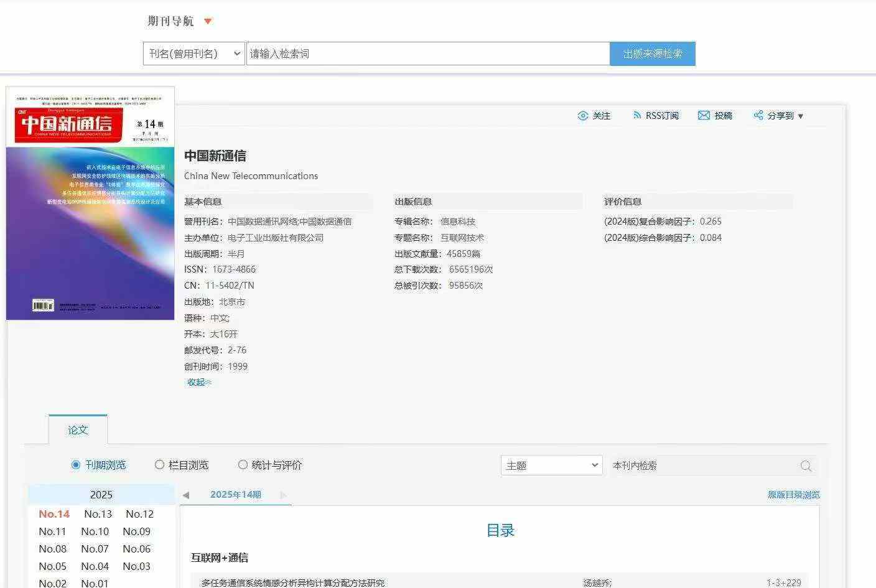Image resolution: width=876 pixels, height=588 pixels.
Task: Switch to the 论文 tab
Action: [x=78, y=430]
